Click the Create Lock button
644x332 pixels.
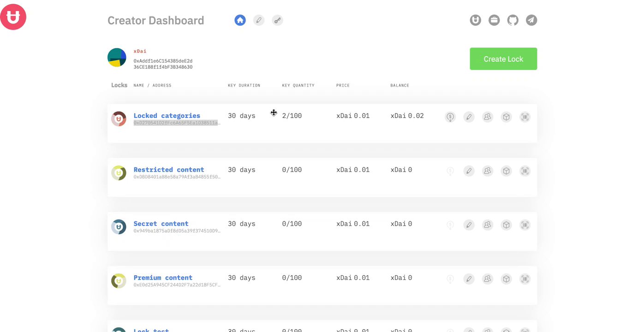point(503,59)
